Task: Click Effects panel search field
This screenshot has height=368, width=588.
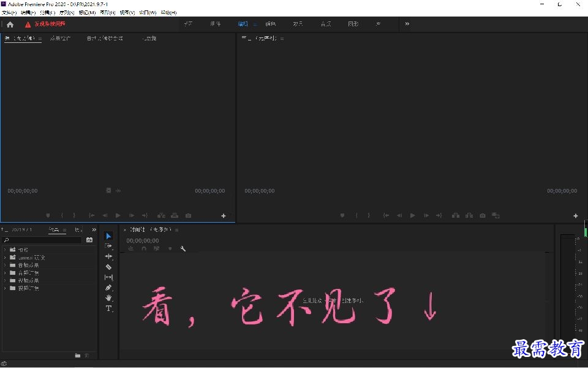Action: [x=42, y=240]
